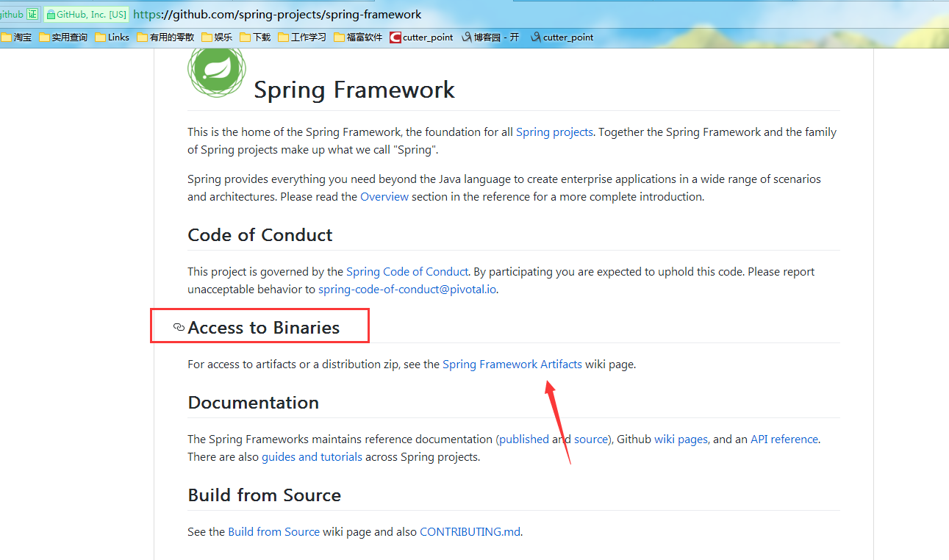Open the Build from Source wiki link

(x=274, y=532)
